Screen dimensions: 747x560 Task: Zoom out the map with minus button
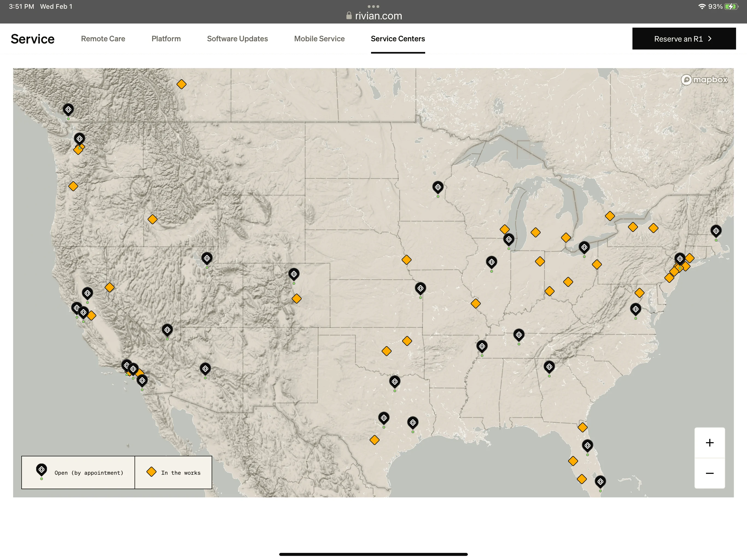pyautogui.click(x=709, y=473)
